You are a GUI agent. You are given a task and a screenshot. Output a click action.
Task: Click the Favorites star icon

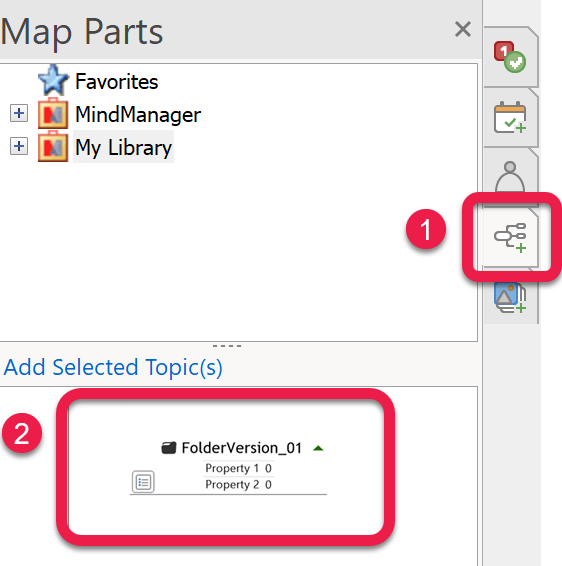click(x=53, y=80)
